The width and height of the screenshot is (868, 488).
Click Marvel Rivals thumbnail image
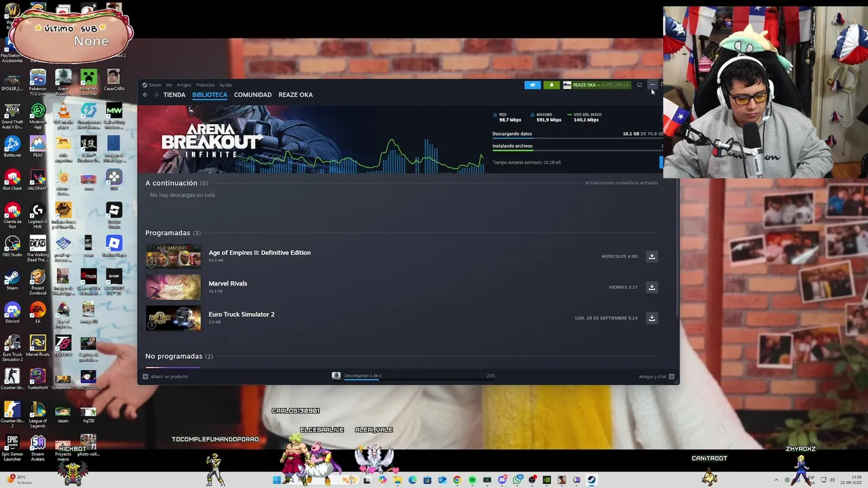[x=174, y=287]
